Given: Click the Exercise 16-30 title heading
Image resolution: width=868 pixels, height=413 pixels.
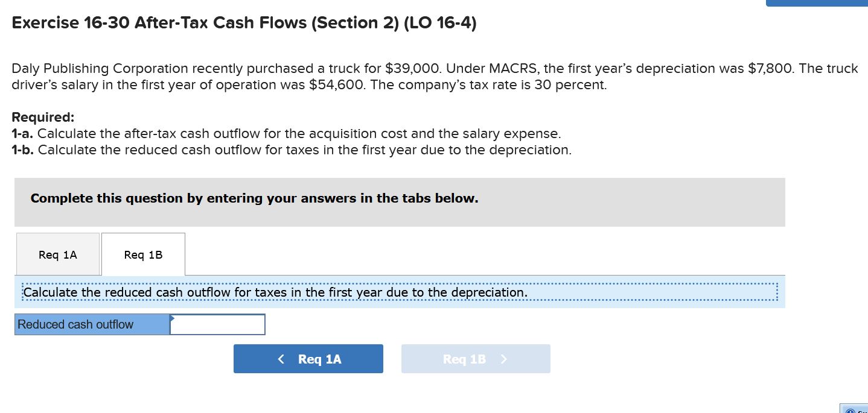Looking at the screenshot, I should coord(244,22).
